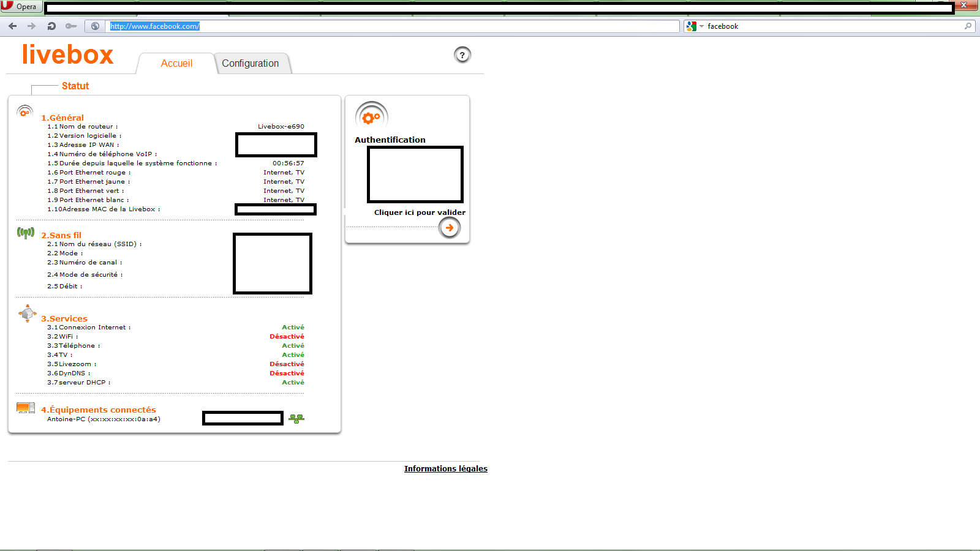980x551 pixels.
Task: Select the facebook.com URL address field
Action: click(x=393, y=26)
